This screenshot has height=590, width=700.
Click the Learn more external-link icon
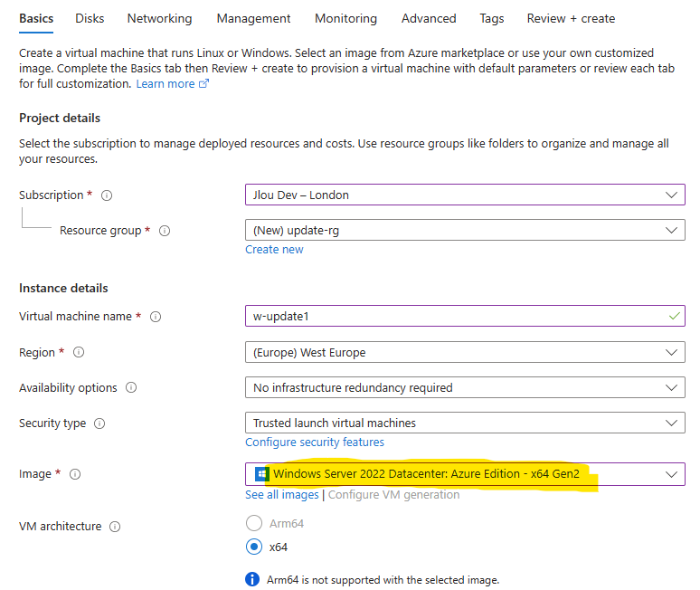[x=203, y=83]
